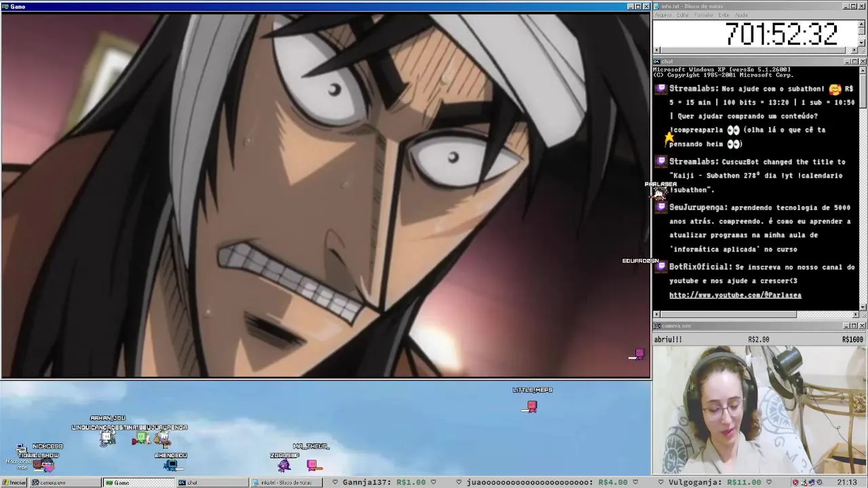The width and height of the screenshot is (868, 488).
Task: Click the chat horizontal scrollbar thumb
Action: pos(728,314)
